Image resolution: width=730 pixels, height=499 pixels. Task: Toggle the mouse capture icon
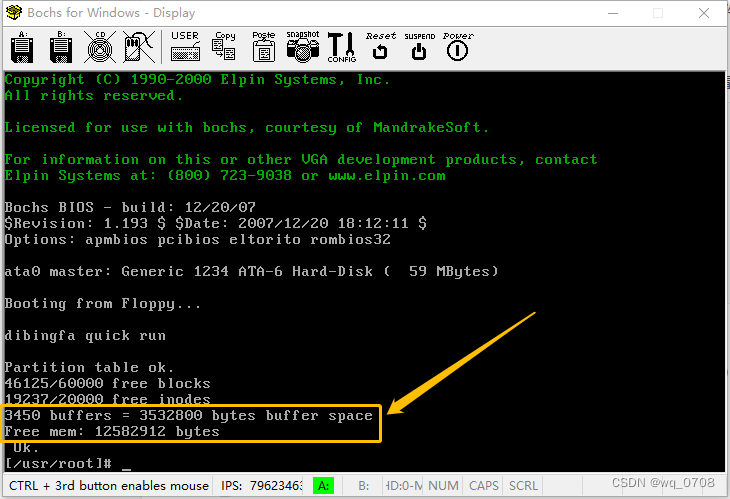click(139, 47)
